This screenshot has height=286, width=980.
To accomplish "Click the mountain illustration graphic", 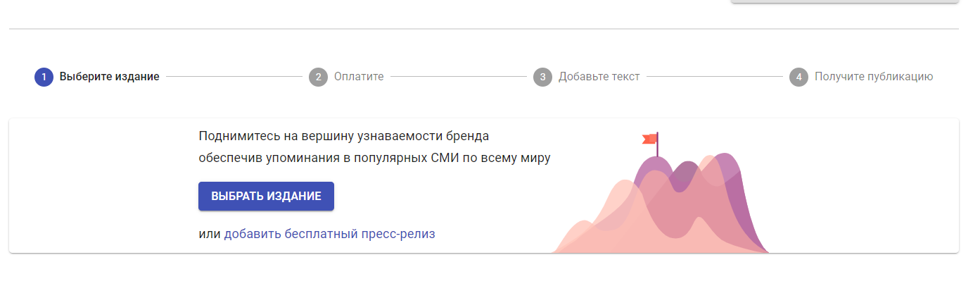I will coord(661,192).
